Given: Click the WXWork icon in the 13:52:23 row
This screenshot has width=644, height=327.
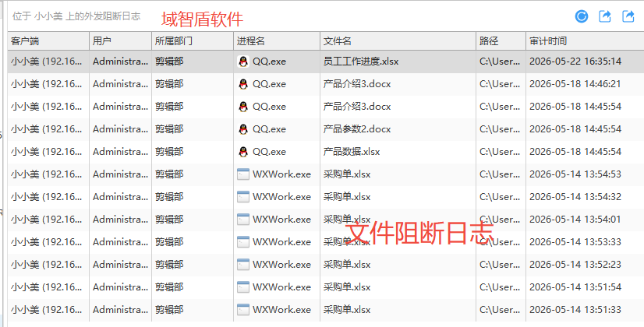Looking at the screenshot, I should click(x=243, y=265).
